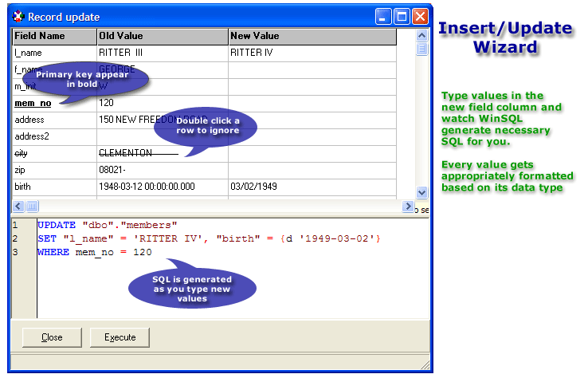This screenshot has width=588, height=378.
Task: Click the "dbo"."members" table reference
Action: click(x=129, y=225)
